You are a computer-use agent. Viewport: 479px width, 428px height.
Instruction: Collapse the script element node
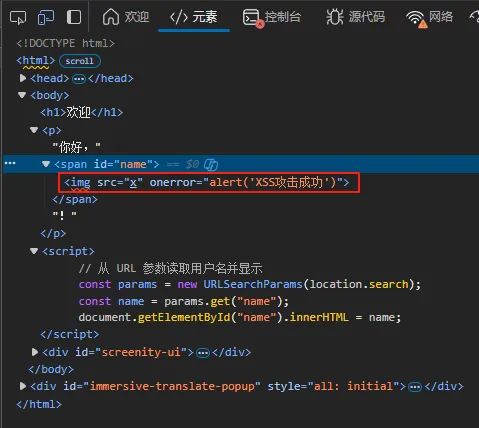(34, 251)
